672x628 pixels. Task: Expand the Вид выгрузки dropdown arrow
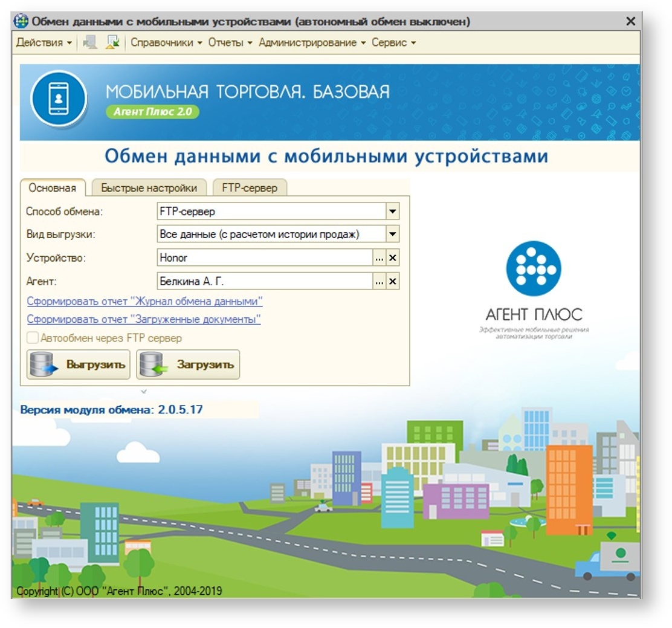click(393, 234)
